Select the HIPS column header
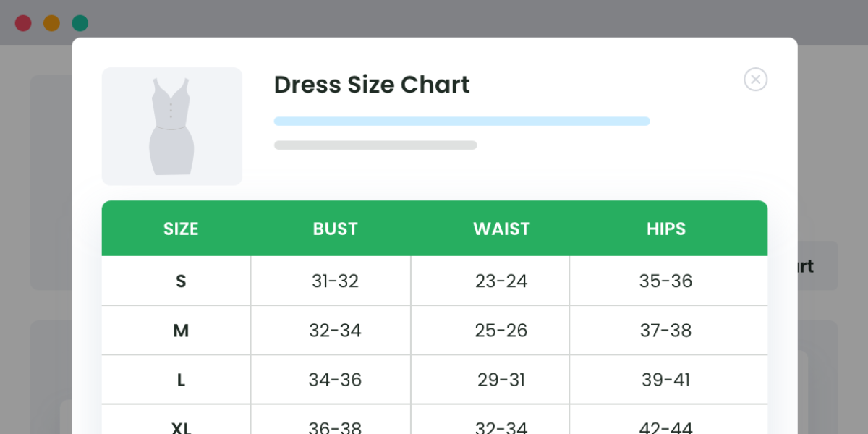Screen dimensions: 868x434 pos(665,229)
